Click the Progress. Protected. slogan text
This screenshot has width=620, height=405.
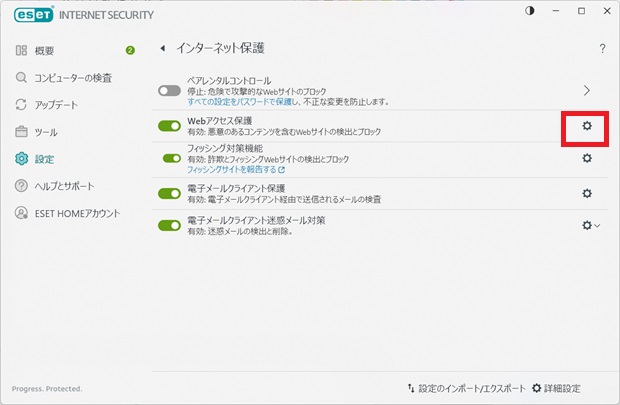(47, 389)
